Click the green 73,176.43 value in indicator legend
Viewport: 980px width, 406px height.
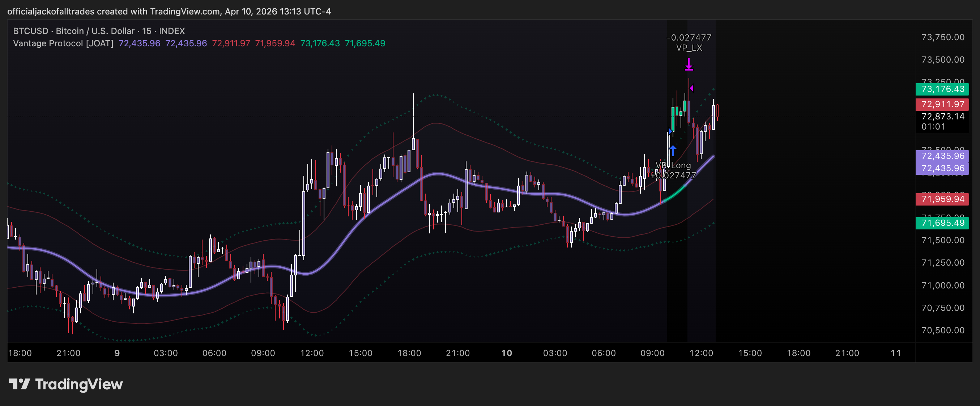coord(320,43)
